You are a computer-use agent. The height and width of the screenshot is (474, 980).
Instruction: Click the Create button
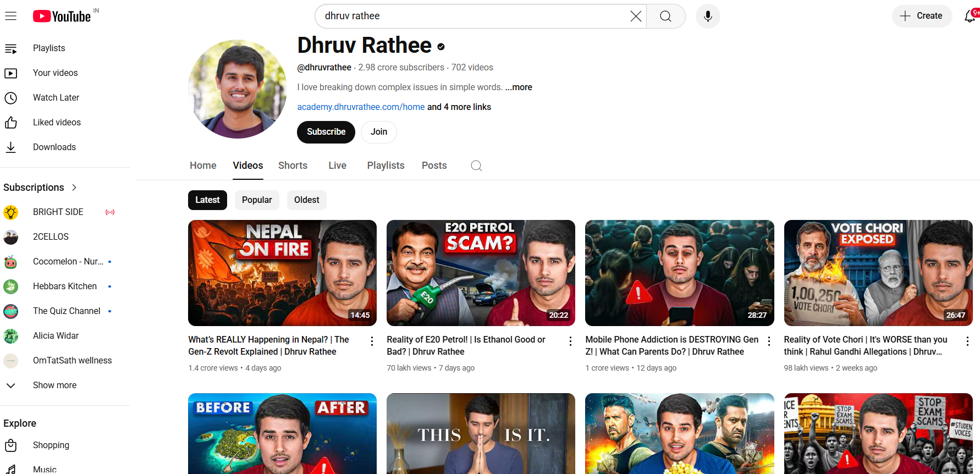click(x=922, y=16)
